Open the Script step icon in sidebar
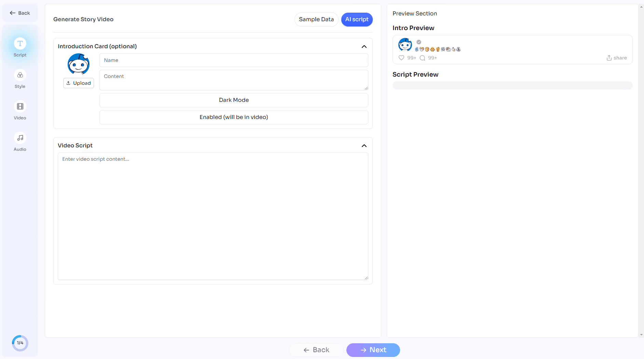644x359 pixels. pyautogui.click(x=20, y=43)
